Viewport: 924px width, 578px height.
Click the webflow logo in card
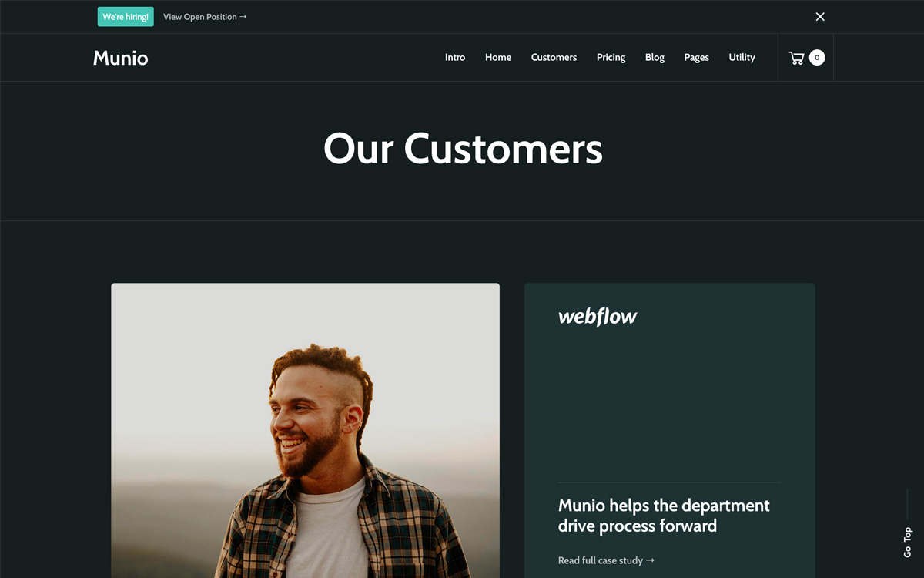coord(598,317)
